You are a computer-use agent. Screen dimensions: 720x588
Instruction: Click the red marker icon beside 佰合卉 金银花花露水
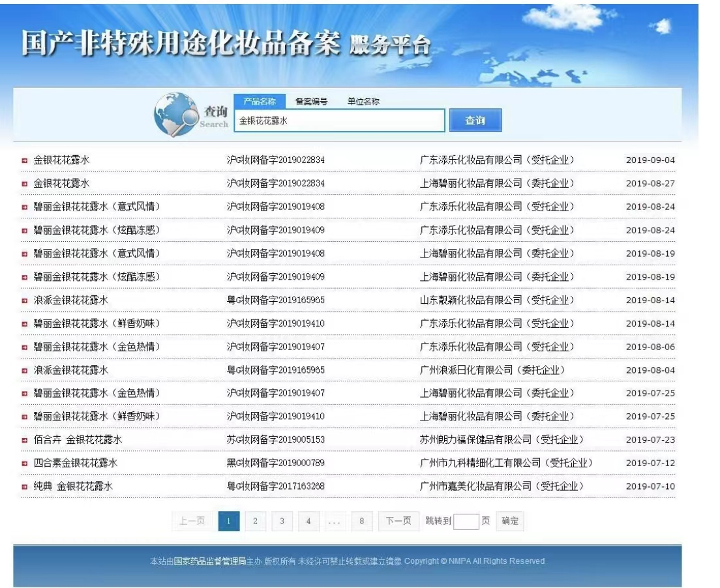[25, 439]
